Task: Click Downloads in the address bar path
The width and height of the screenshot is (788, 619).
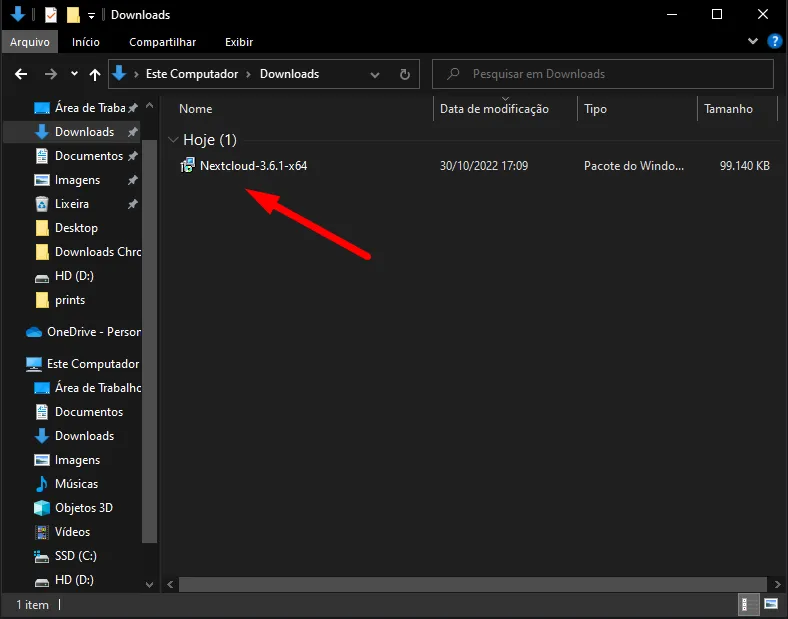Action: tap(289, 74)
